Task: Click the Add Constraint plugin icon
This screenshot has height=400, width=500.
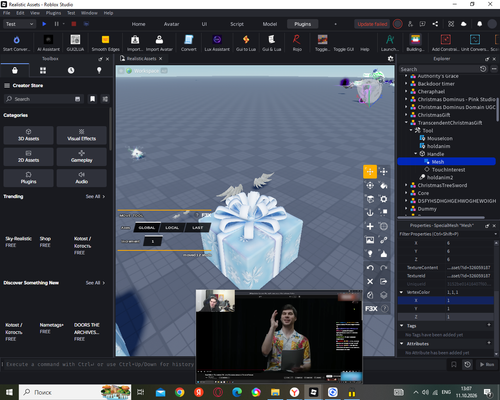Action: pyautogui.click(x=445, y=43)
